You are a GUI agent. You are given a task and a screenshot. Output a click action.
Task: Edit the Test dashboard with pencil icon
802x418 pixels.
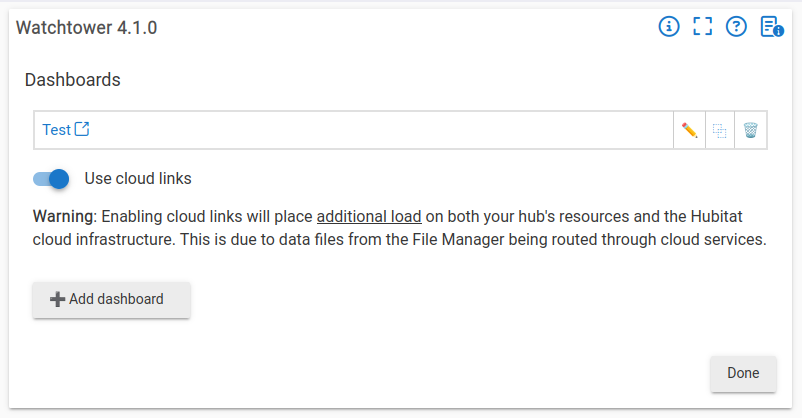point(689,130)
